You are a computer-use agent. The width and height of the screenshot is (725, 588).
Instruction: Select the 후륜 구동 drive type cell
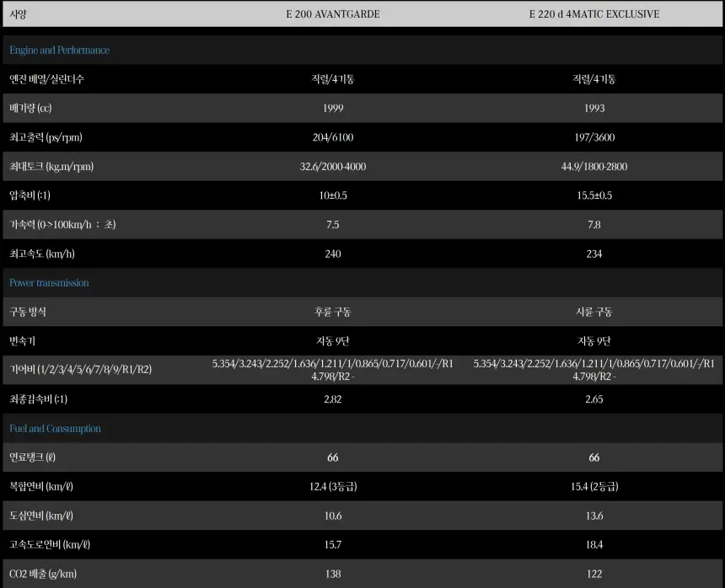coord(333,312)
